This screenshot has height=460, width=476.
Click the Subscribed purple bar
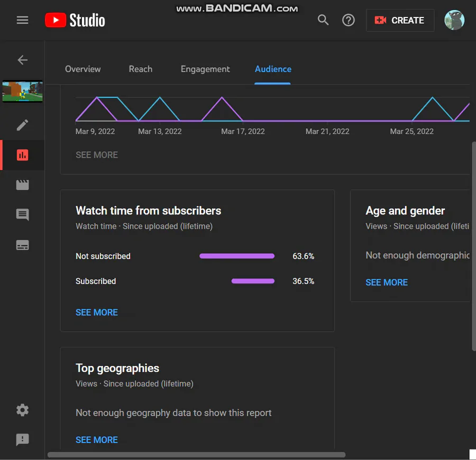tap(253, 281)
